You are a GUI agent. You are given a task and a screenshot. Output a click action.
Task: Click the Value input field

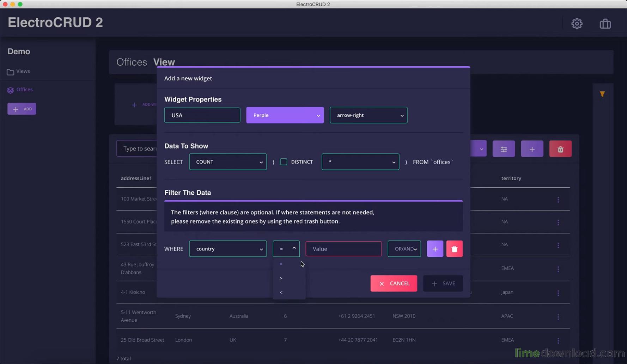click(x=343, y=249)
